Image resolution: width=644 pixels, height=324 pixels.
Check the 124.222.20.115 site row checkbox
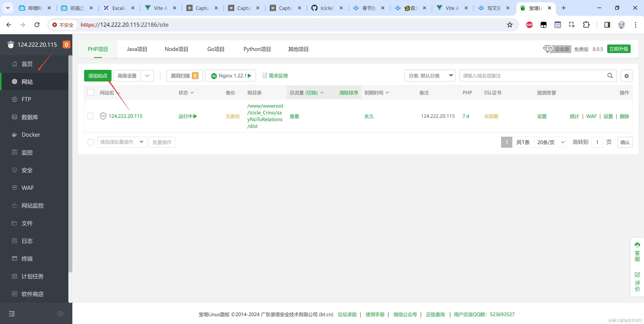91,116
